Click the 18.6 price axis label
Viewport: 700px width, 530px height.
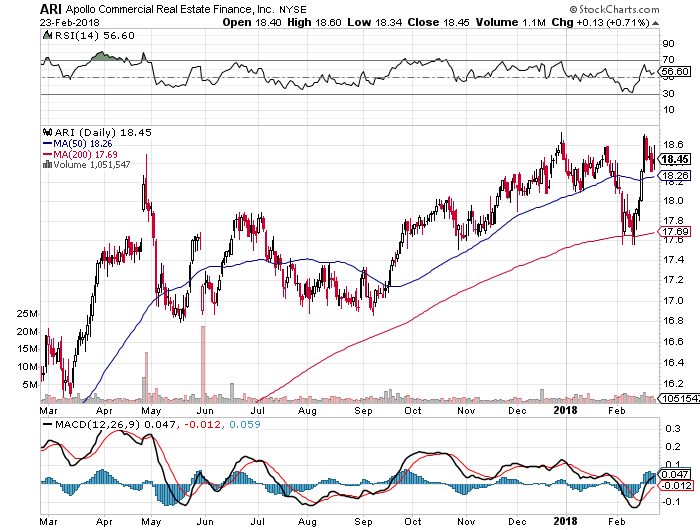pyautogui.click(x=673, y=145)
